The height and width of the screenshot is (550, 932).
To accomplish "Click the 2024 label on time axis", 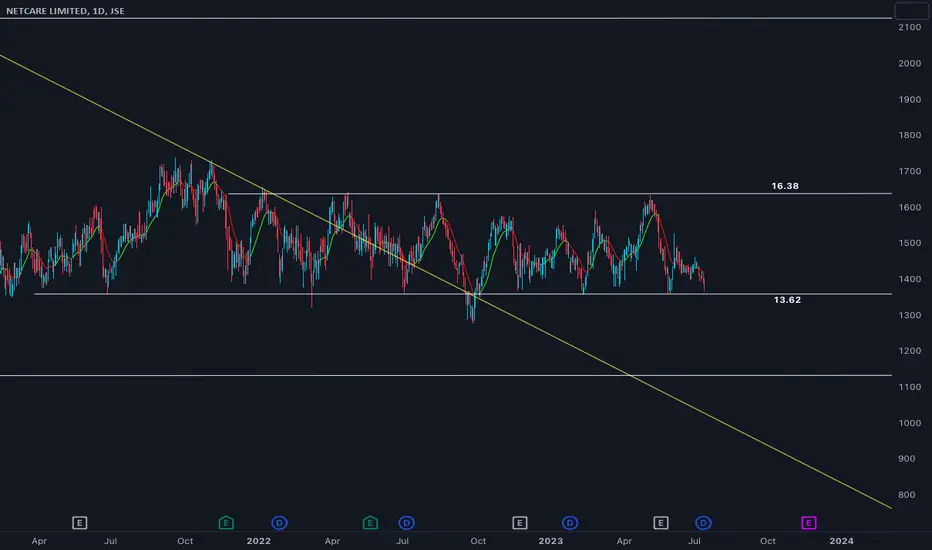I will point(841,541).
